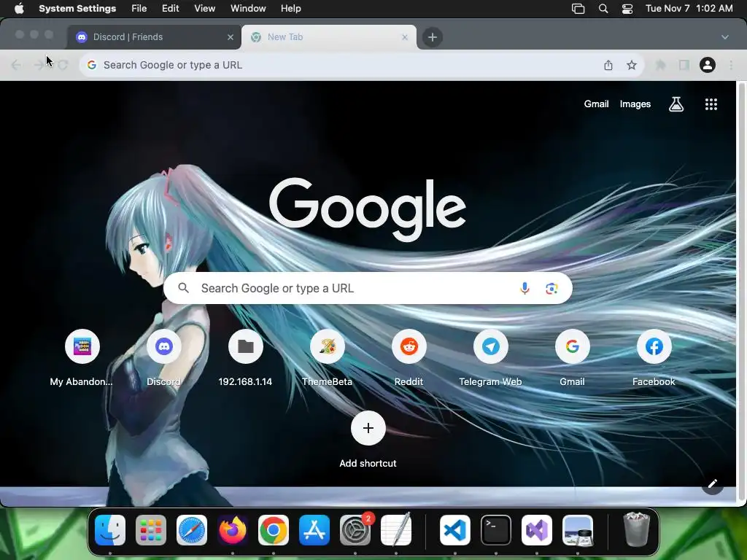Select the New Tab tab

[x=329, y=36]
